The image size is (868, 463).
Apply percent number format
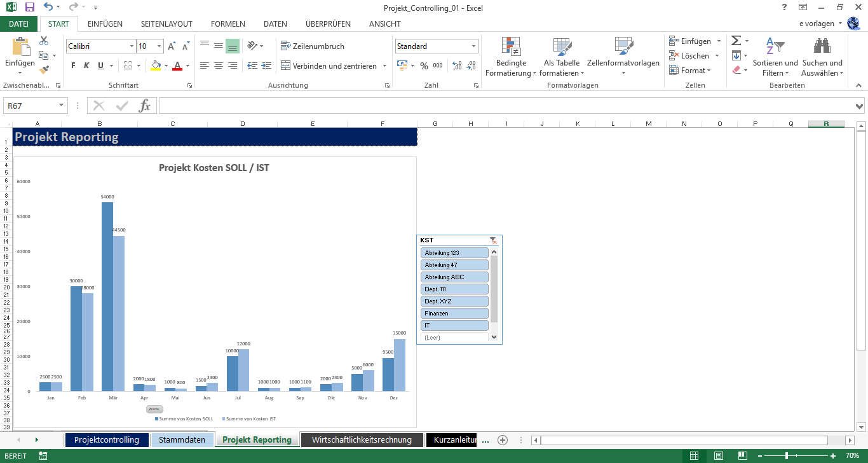[424, 66]
